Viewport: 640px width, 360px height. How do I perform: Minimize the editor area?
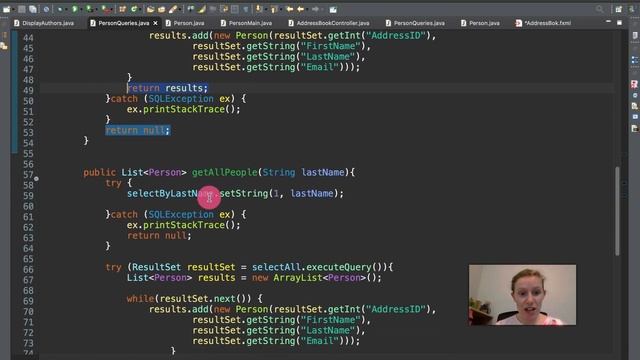(x=609, y=22)
